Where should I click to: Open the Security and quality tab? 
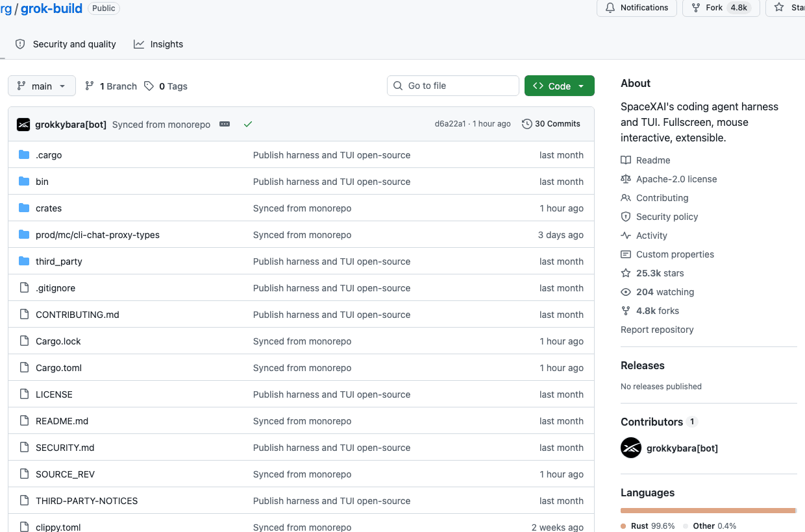pyautogui.click(x=66, y=44)
